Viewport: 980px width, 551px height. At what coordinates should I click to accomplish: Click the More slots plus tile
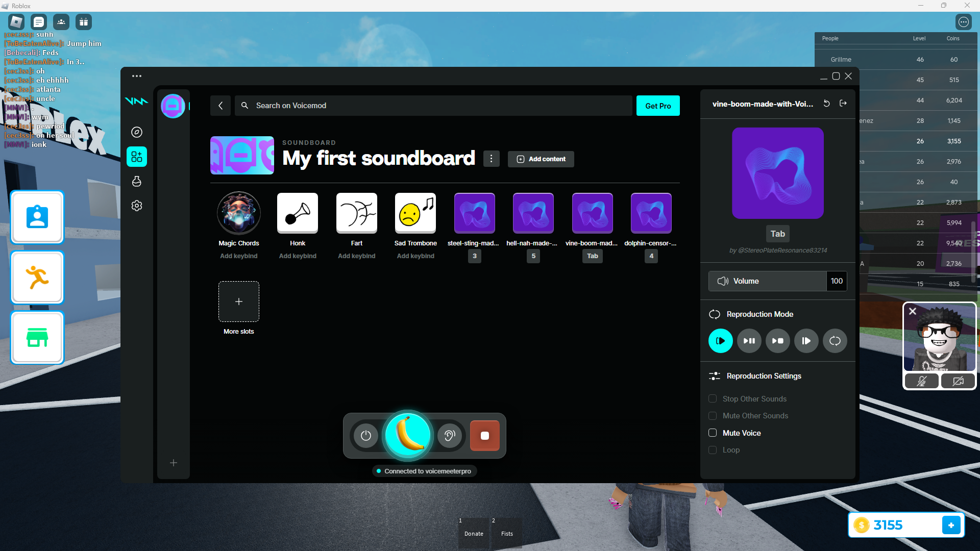pos(239,302)
